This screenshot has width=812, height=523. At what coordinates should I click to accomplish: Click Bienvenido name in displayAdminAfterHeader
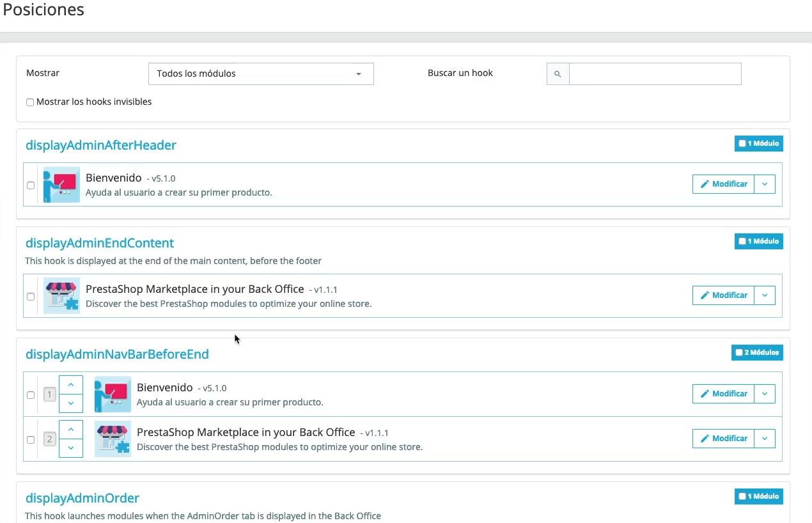(114, 178)
